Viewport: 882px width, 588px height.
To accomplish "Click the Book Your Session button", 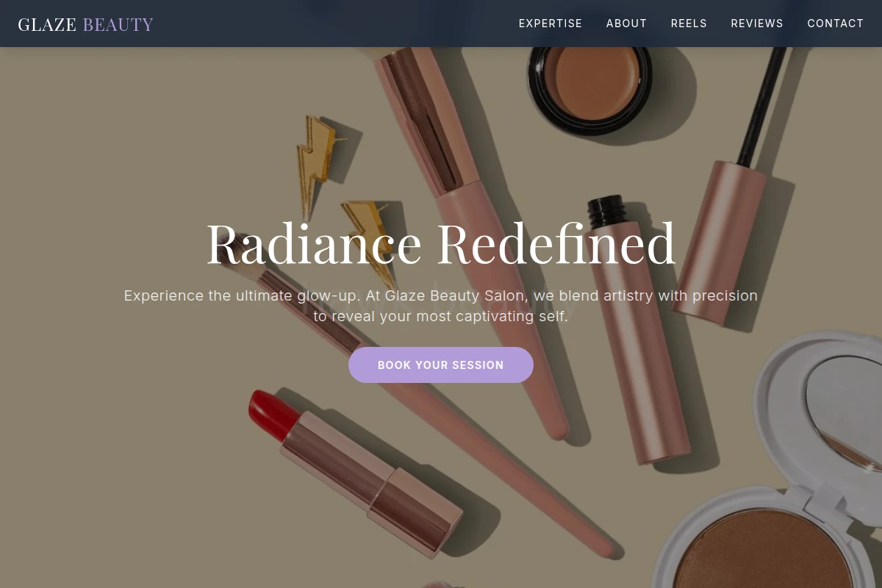I will coord(441,365).
